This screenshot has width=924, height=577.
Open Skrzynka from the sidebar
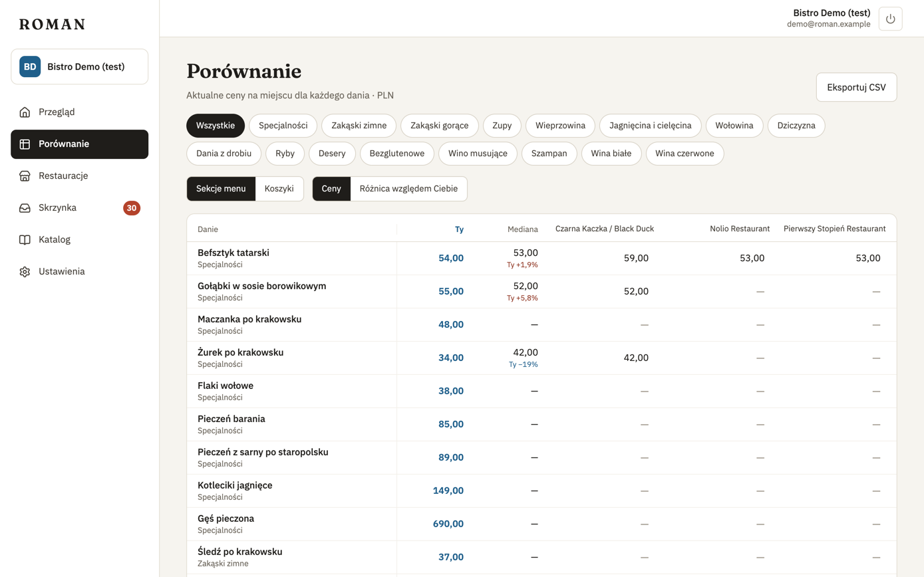click(80, 207)
